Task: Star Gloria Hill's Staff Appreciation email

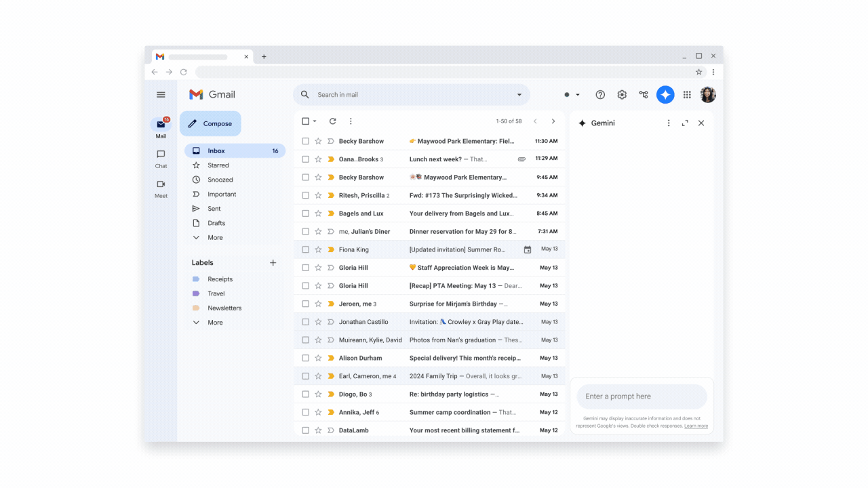Action: (318, 267)
